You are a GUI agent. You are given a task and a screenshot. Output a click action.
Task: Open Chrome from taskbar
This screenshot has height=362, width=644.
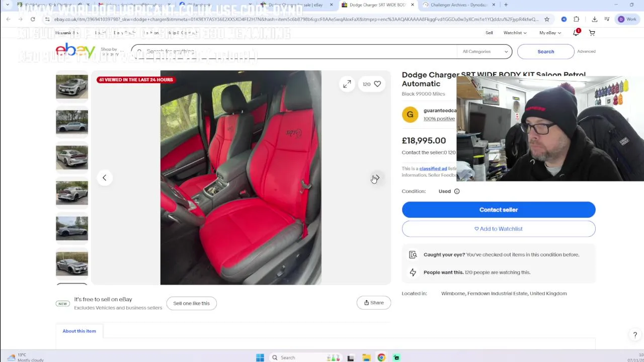pos(381,357)
